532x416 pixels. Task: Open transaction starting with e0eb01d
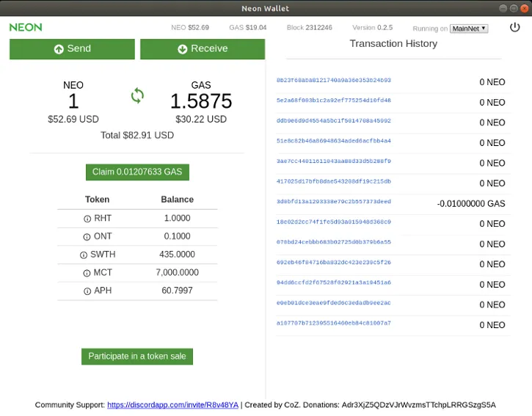point(334,303)
